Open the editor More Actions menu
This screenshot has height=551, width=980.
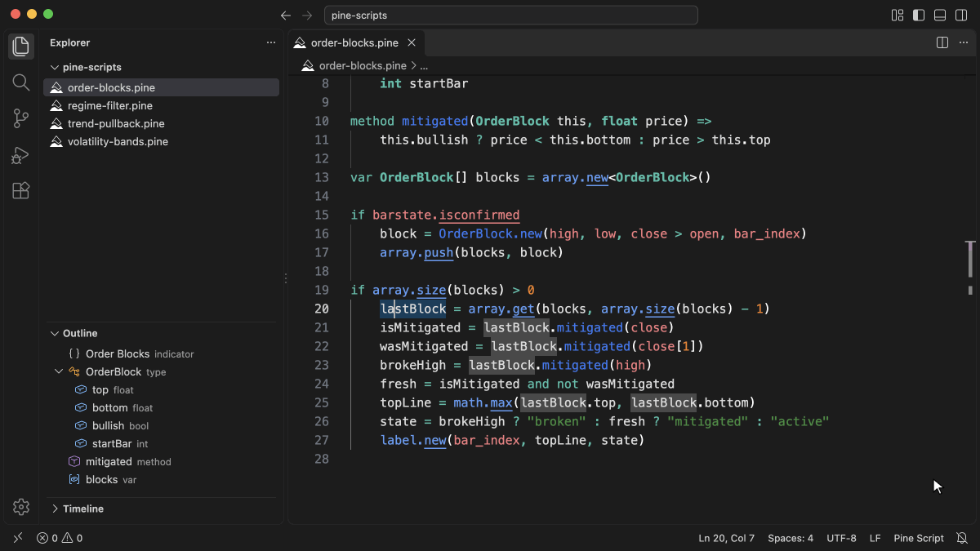tap(963, 42)
